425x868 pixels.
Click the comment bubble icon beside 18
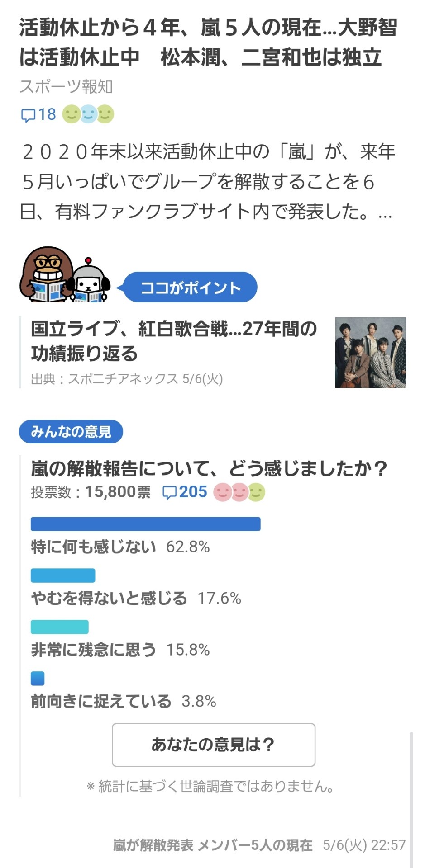28,115
